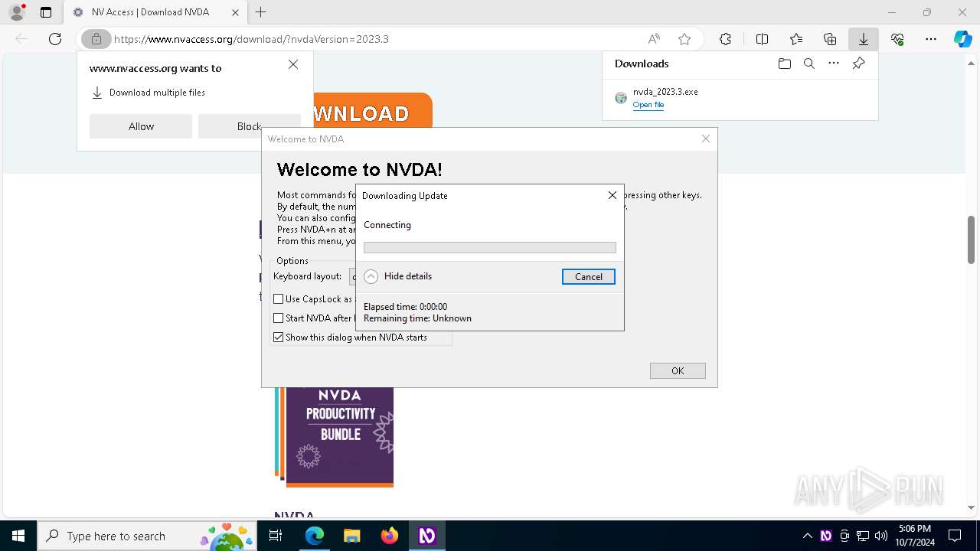Click the network tray icon
The height and width of the screenshot is (551, 980).
click(863, 536)
